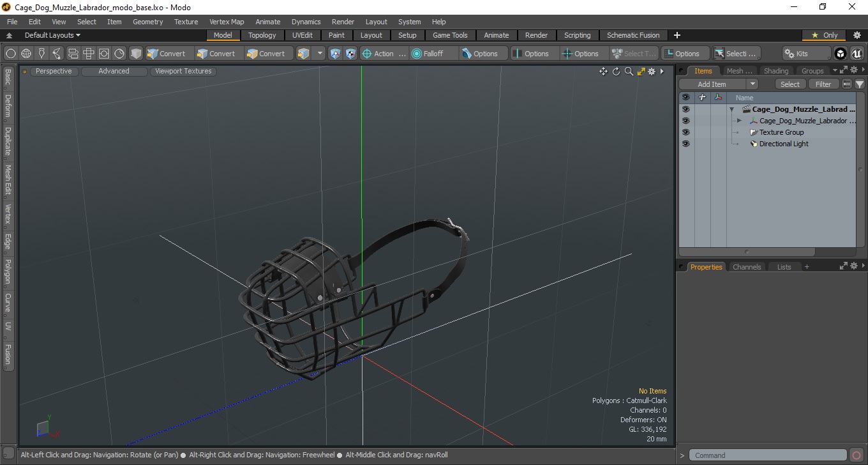Image resolution: width=868 pixels, height=465 pixels.
Task: Click in the Command input field
Action: pyautogui.click(x=768, y=455)
